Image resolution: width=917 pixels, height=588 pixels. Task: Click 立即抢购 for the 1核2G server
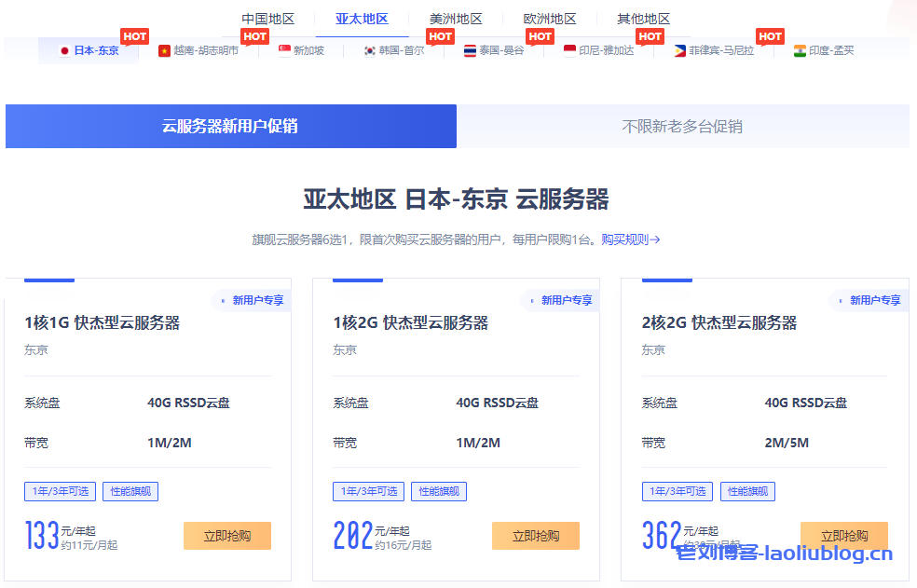click(x=536, y=536)
